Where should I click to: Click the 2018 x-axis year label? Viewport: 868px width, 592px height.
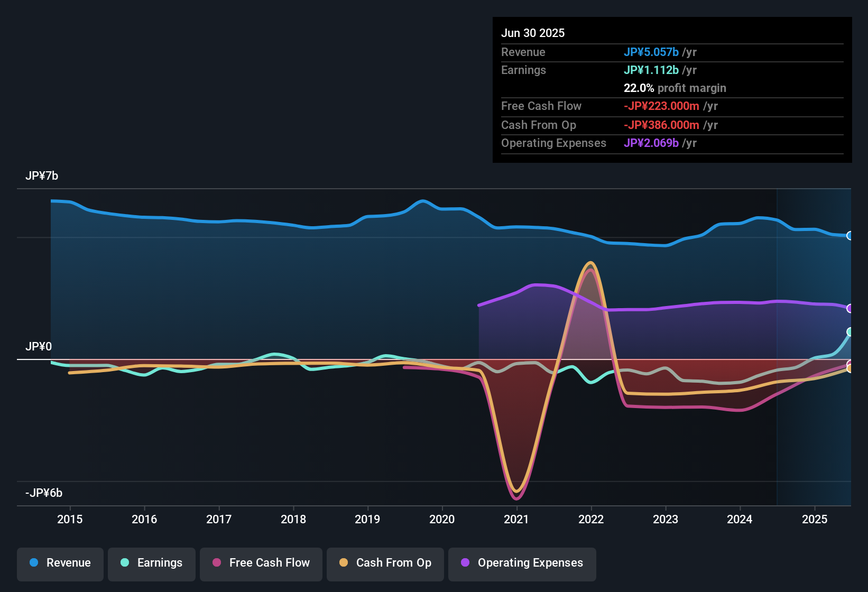pyautogui.click(x=293, y=520)
